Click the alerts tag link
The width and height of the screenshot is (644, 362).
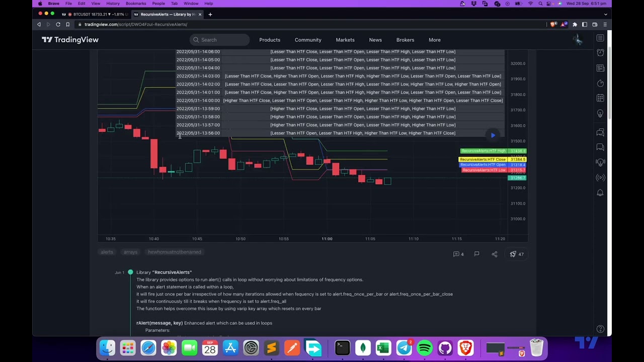click(x=107, y=252)
